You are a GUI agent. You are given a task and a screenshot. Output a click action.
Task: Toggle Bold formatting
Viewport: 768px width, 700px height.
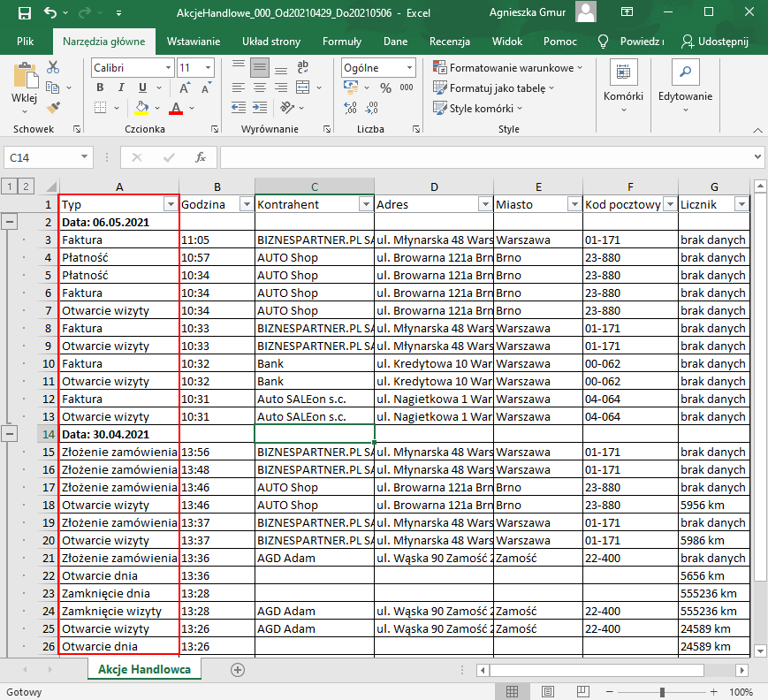(100, 87)
